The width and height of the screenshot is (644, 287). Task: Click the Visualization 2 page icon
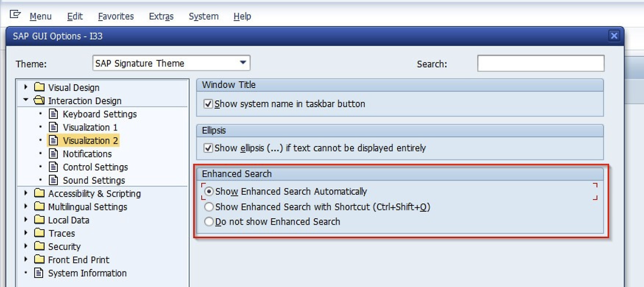click(x=53, y=140)
